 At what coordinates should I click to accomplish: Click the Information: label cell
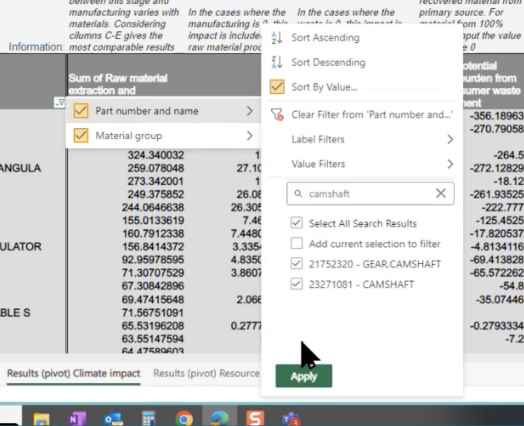(36, 47)
